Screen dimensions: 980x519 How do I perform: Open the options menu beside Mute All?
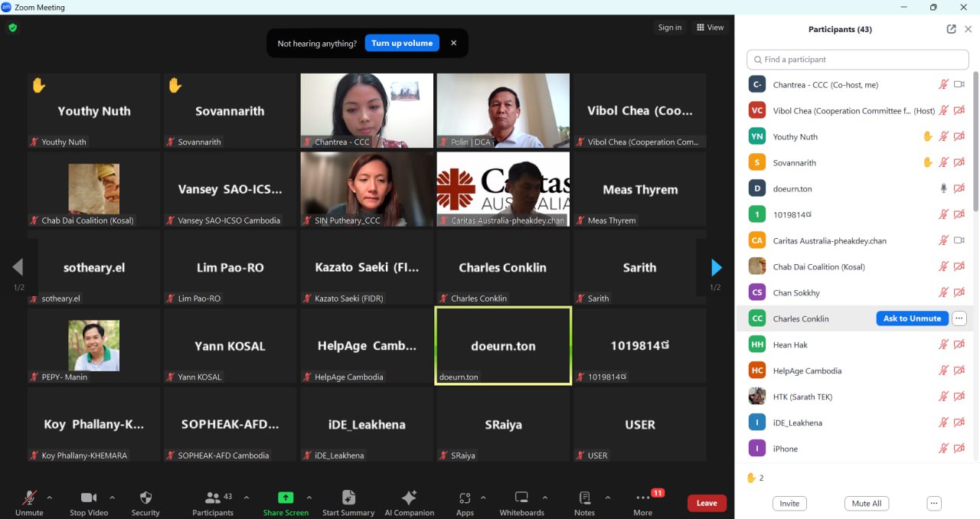(933, 503)
